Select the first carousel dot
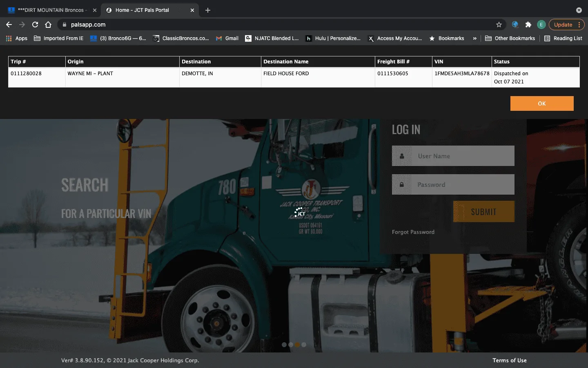 [x=284, y=345]
